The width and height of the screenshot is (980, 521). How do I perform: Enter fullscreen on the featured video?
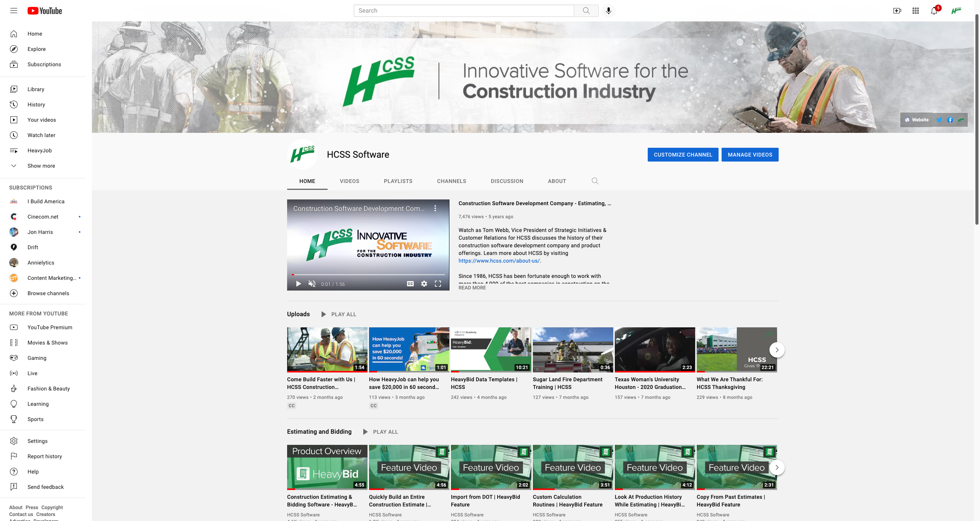[438, 284]
